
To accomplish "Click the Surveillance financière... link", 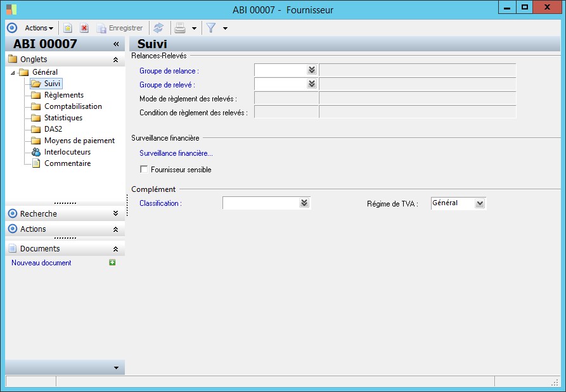I will tap(176, 153).
